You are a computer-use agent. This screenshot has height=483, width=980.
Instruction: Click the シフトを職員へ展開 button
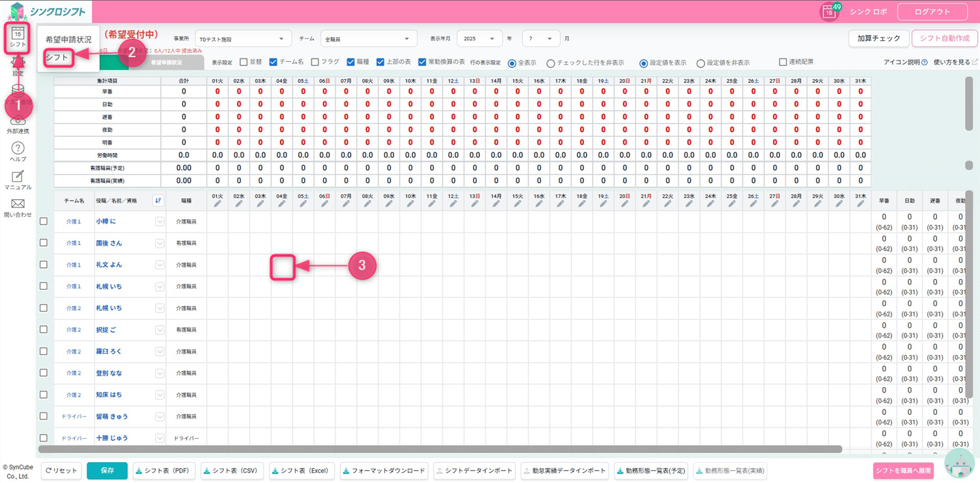pos(903,470)
